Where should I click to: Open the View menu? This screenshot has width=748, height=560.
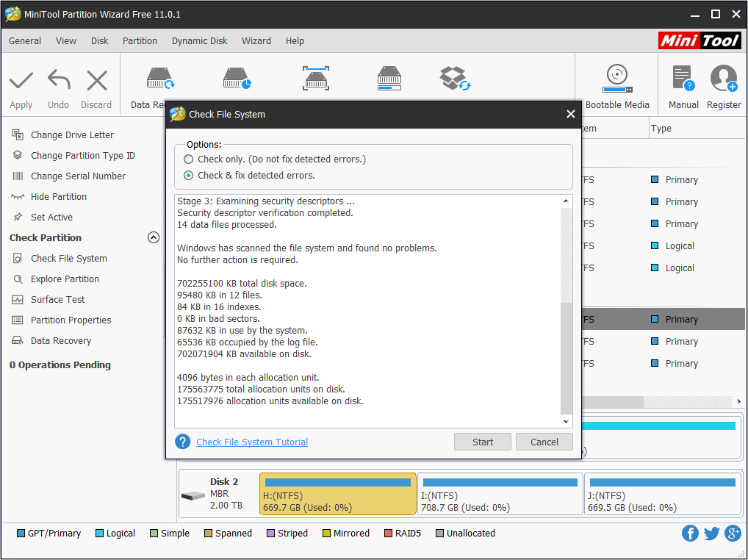point(66,41)
